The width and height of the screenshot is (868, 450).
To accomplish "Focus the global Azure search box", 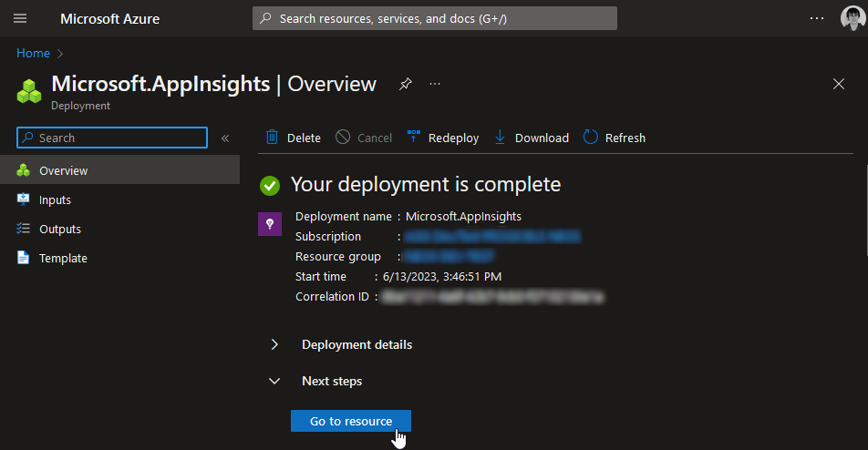I will 435,18.
